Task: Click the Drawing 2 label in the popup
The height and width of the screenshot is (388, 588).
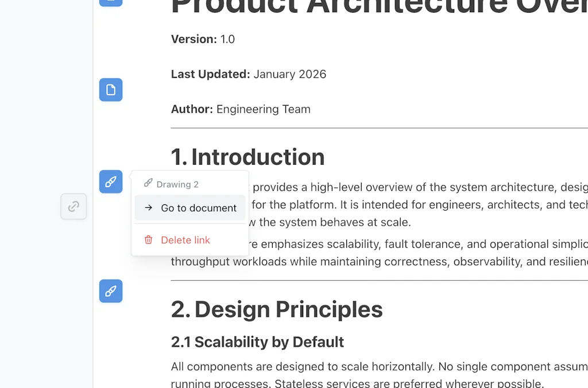Action: 177,184
